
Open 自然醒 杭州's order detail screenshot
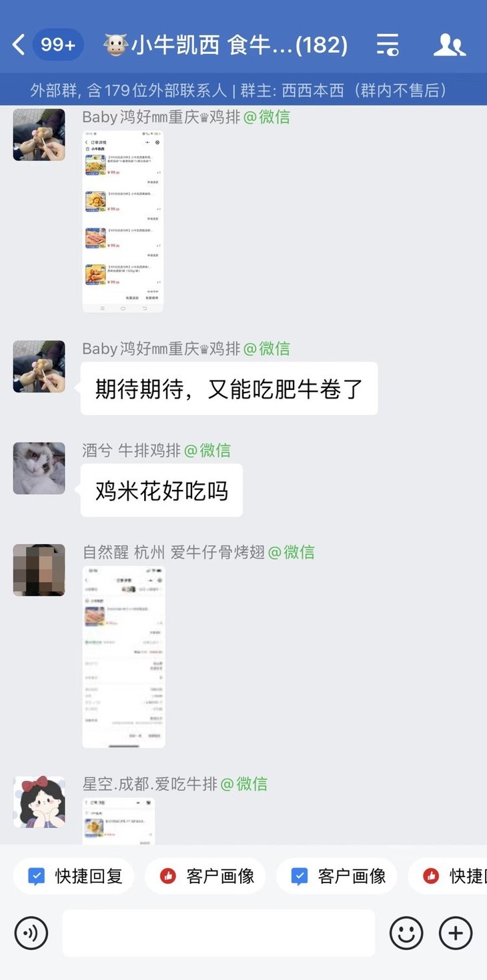pos(123,657)
